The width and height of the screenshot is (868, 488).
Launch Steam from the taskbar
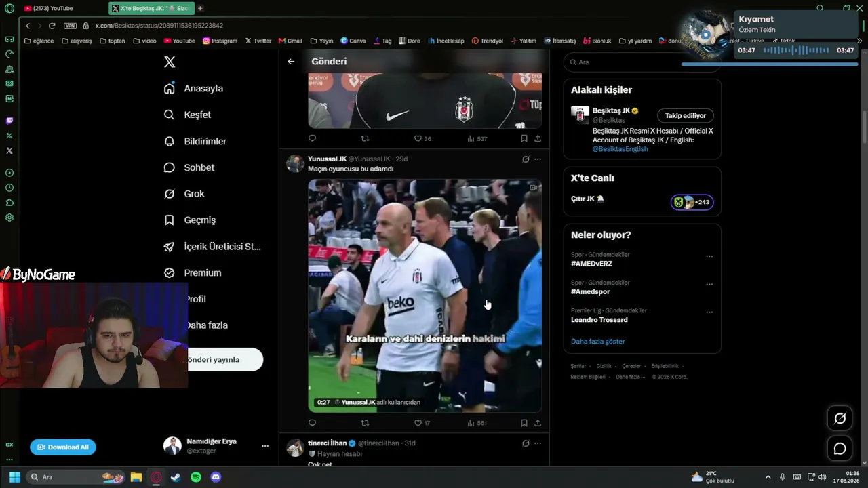[x=176, y=477]
